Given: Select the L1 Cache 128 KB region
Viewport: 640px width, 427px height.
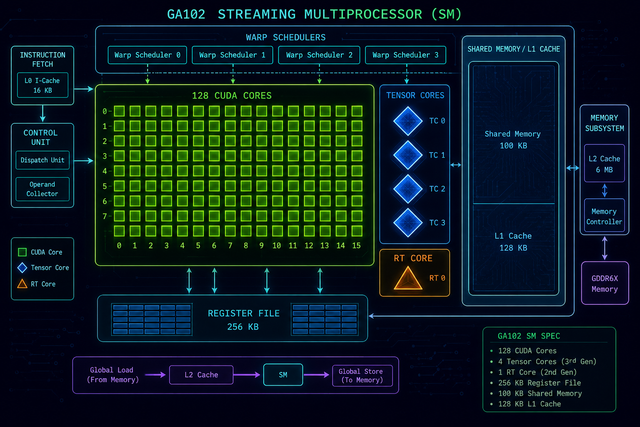Looking at the screenshot, I should pos(513,247).
